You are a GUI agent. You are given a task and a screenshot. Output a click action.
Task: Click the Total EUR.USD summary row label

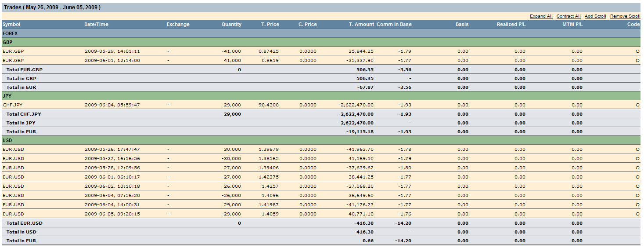tap(25, 223)
